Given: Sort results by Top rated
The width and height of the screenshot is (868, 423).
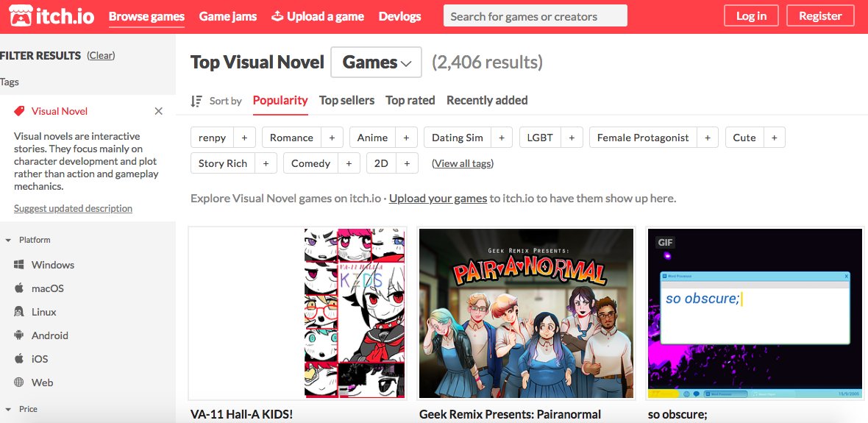Looking at the screenshot, I should (410, 100).
